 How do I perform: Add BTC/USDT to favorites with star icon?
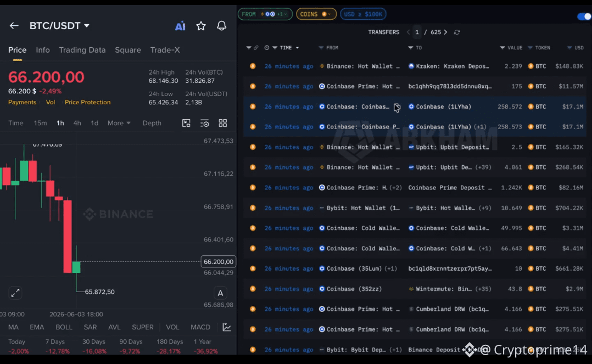[201, 26]
